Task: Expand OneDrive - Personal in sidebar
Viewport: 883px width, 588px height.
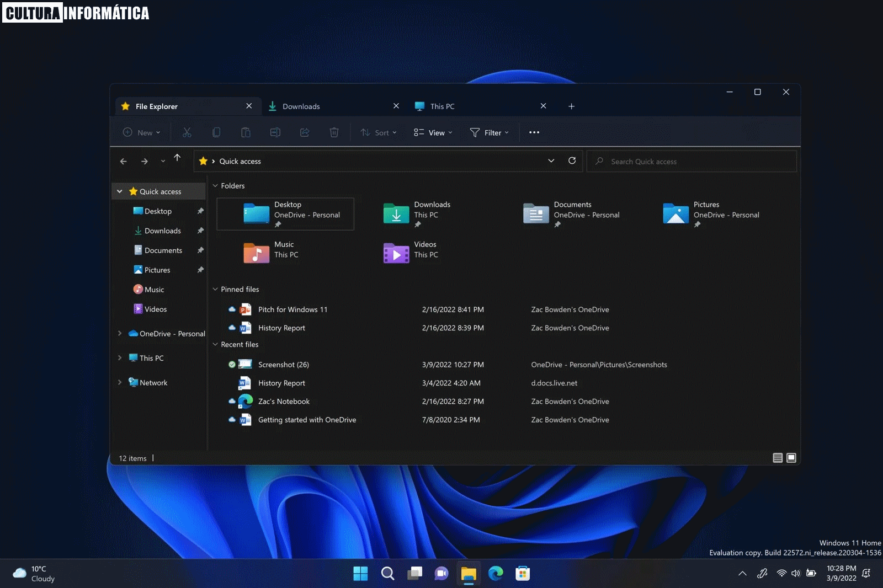Action: pos(120,333)
